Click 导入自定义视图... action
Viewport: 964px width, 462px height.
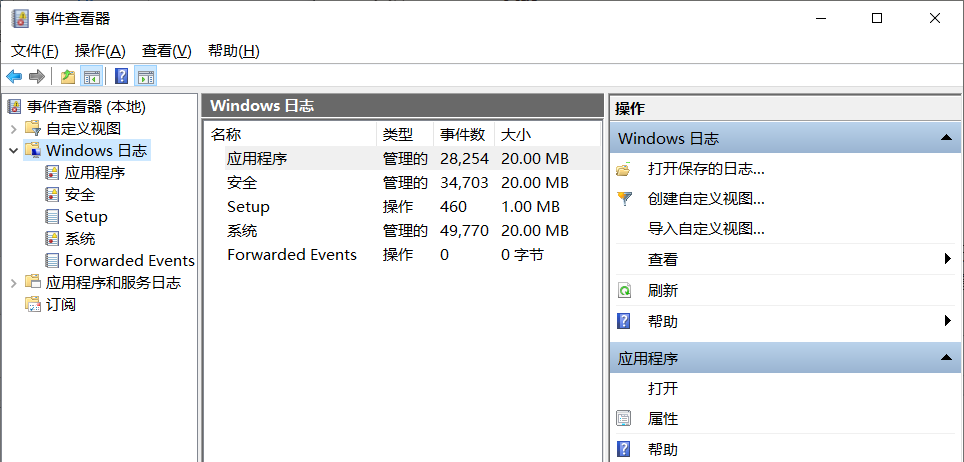click(706, 229)
